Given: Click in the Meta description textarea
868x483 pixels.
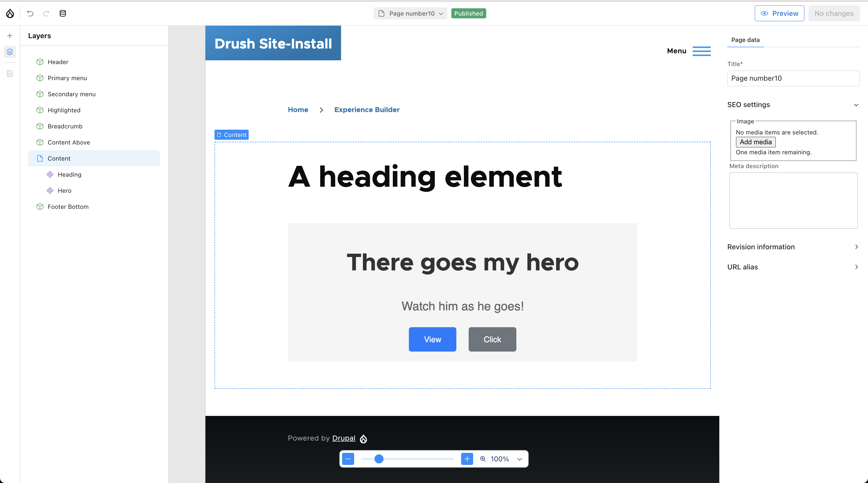Looking at the screenshot, I should pyautogui.click(x=793, y=201).
